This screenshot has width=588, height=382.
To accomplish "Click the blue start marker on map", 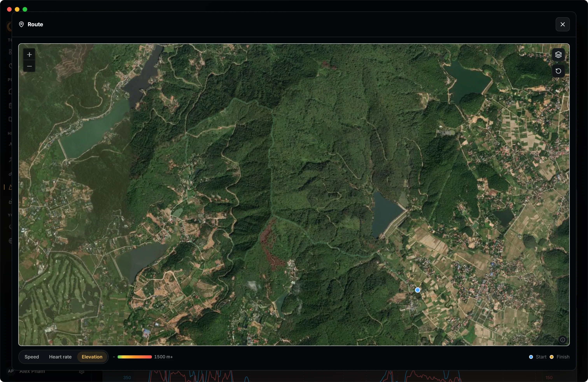I will (417, 290).
